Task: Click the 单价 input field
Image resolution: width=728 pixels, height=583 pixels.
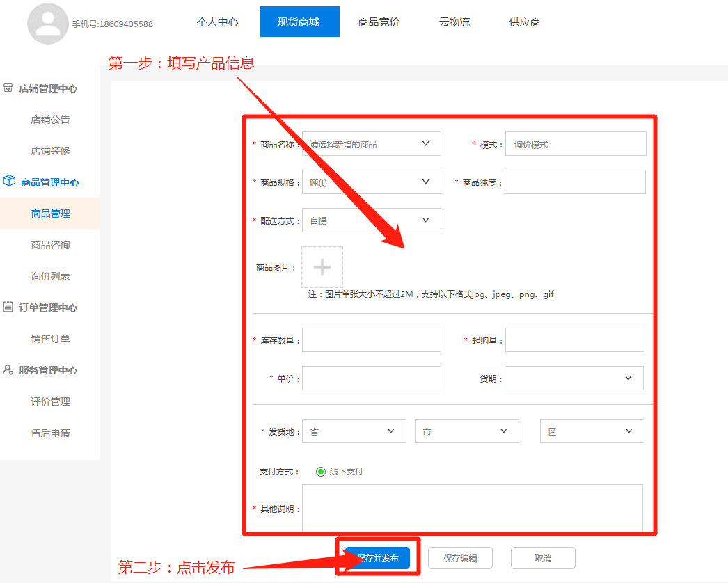Action: tap(372, 378)
